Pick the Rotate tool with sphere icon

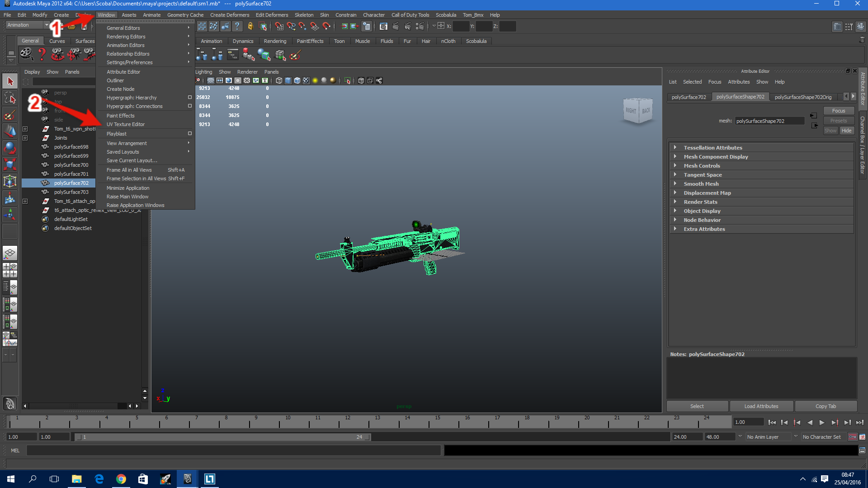(x=10, y=148)
